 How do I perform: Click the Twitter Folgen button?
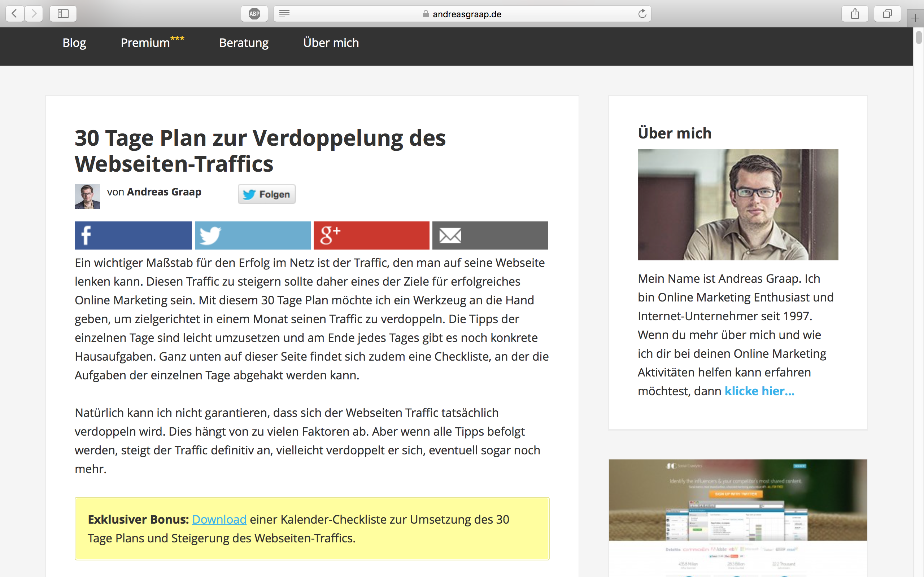tap(266, 194)
